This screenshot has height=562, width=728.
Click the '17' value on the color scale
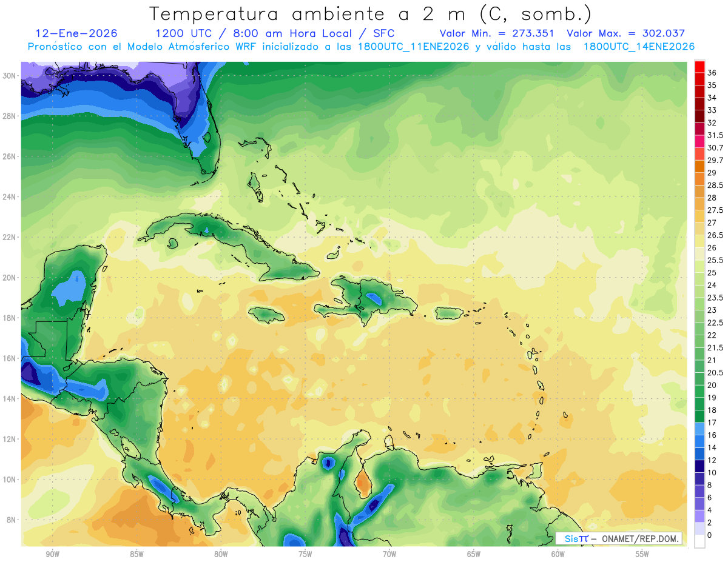(712, 423)
